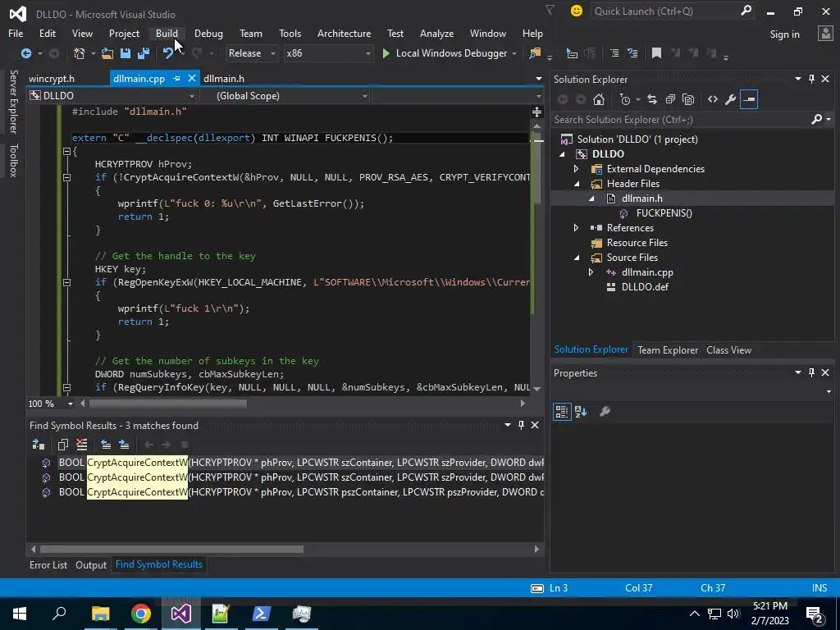The height and width of the screenshot is (630, 840).
Task: Collapse the Source Files folder
Action: point(577,258)
